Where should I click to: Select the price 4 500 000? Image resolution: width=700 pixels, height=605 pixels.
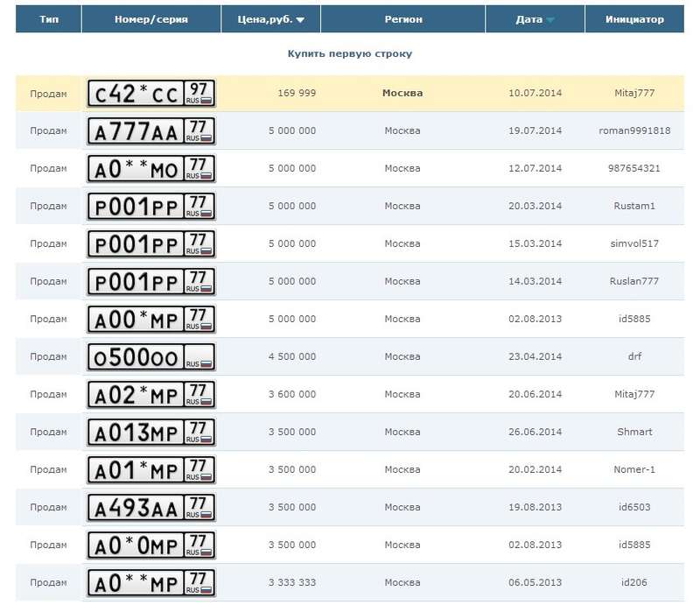coord(292,356)
